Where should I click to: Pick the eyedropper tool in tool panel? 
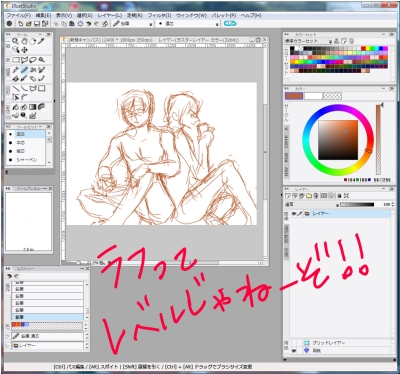[41, 41]
